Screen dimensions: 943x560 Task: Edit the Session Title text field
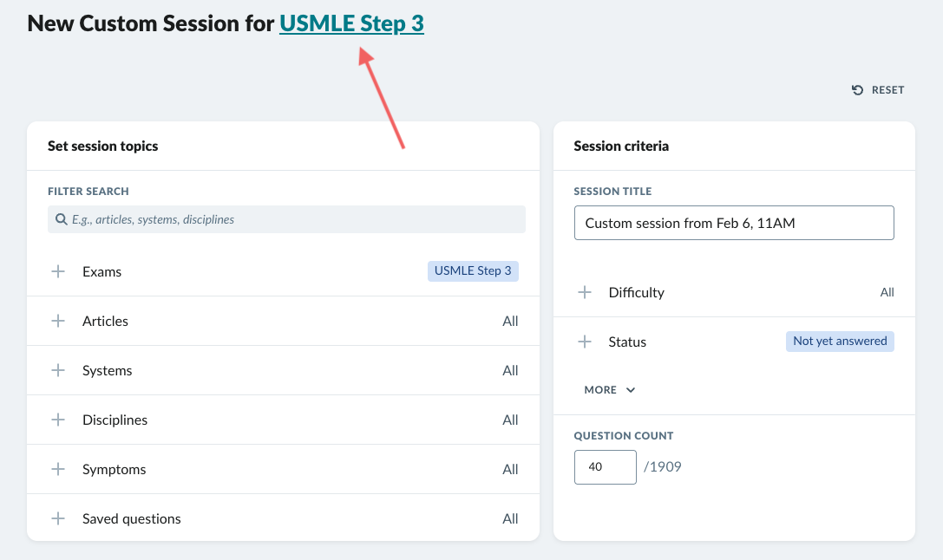point(734,223)
